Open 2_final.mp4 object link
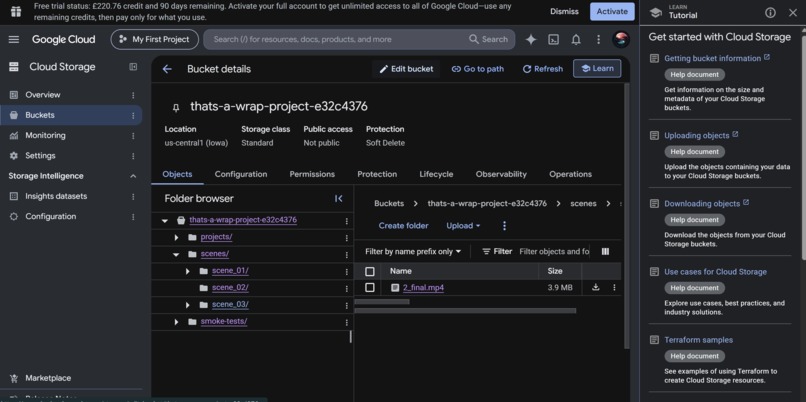Image resolution: width=806 pixels, height=402 pixels. pyautogui.click(x=423, y=287)
